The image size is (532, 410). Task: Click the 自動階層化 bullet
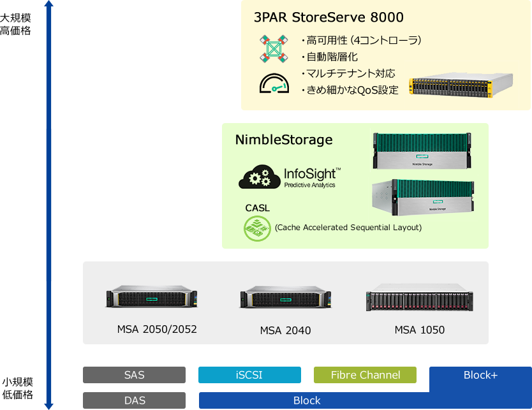pyautogui.click(x=329, y=57)
